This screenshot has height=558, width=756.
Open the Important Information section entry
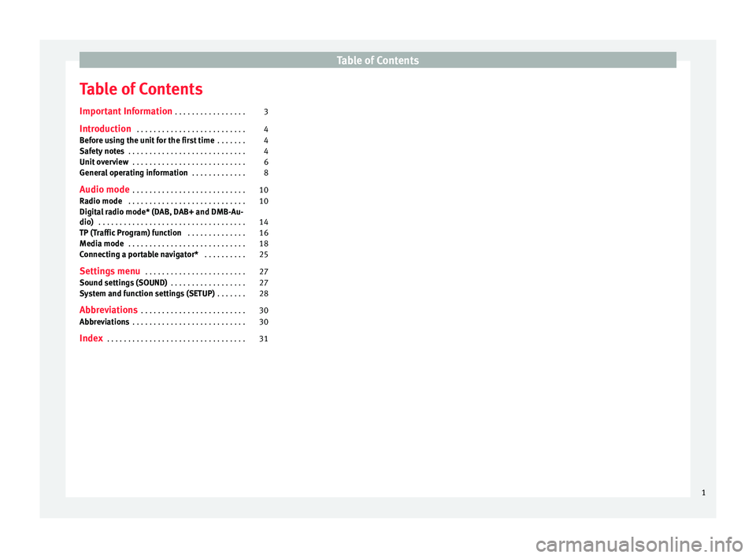(x=126, y=111)
